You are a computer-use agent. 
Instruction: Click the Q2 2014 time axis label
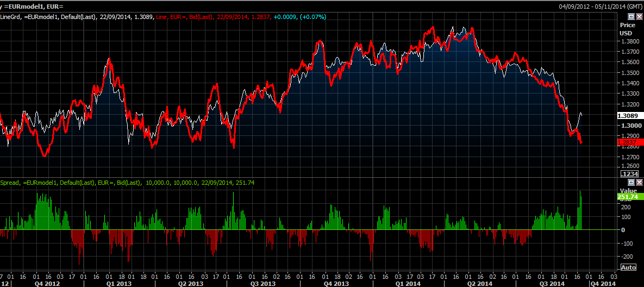[480, 284]
